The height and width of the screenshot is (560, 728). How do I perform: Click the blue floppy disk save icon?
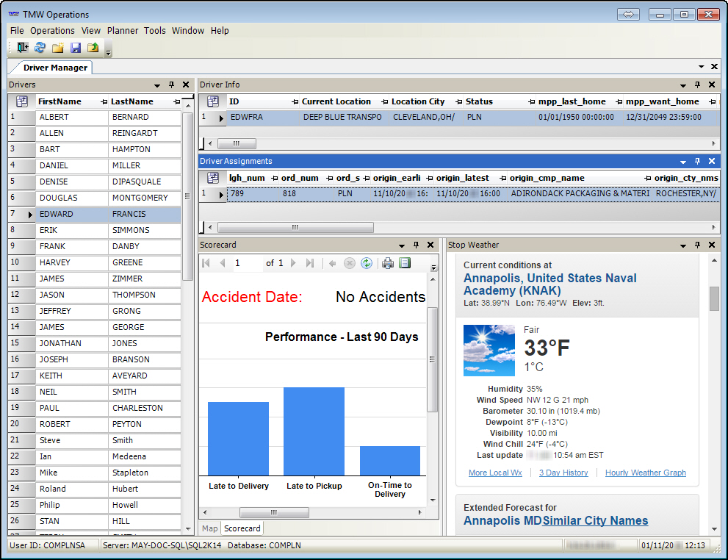click(x=76, y=48)
